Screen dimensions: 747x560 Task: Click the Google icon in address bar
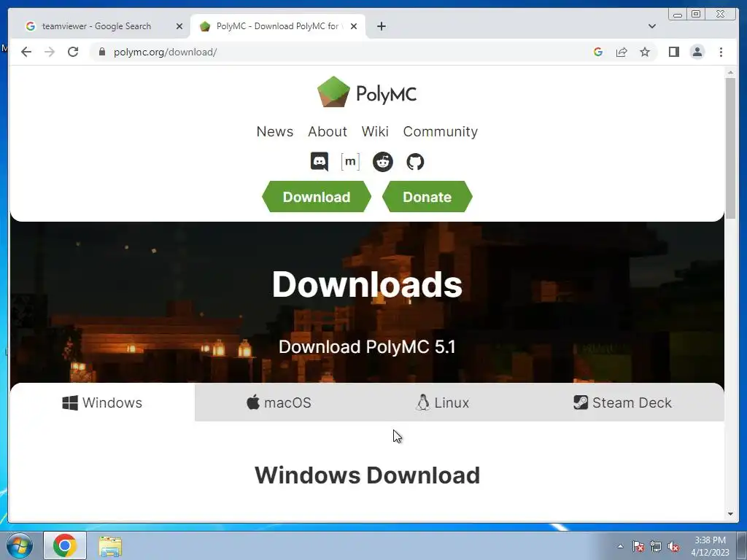(x=598, y=52)
